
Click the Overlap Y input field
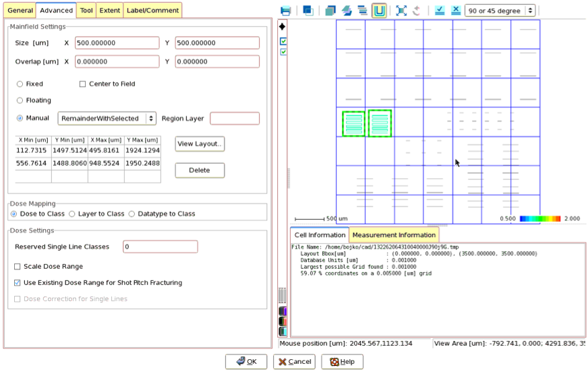pos(217,61)
